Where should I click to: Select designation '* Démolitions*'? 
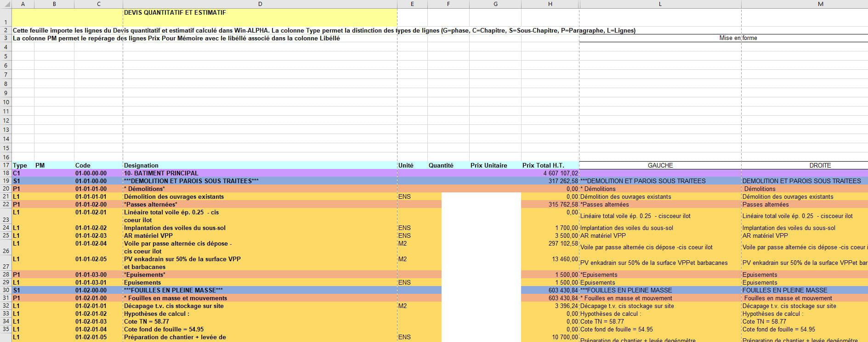[x=260, y=189]
